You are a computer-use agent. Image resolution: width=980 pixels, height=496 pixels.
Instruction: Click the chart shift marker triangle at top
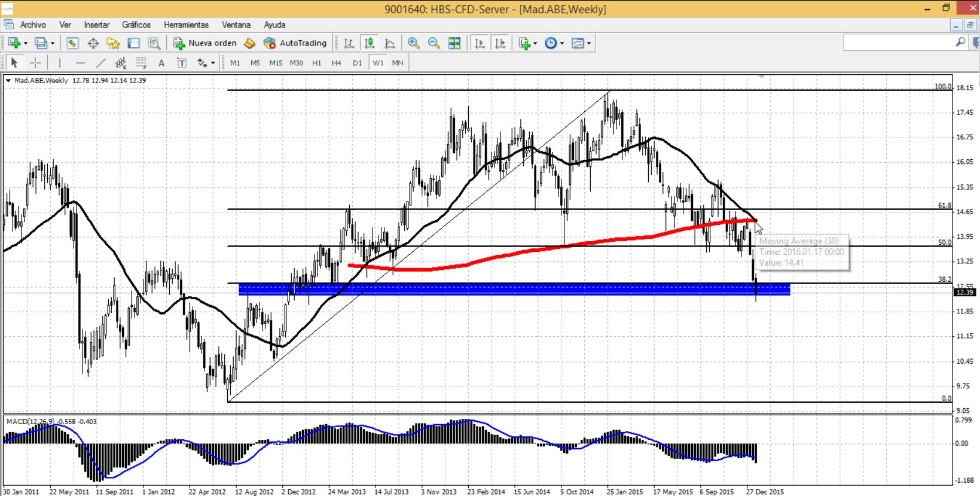click(x=761, y=77)
